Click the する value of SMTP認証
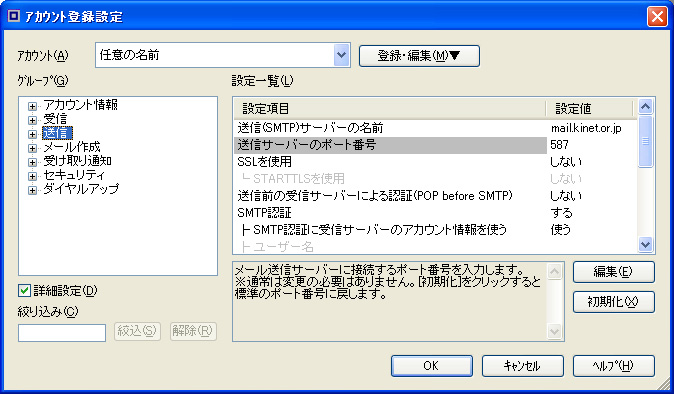Screen dimensions: 674x394 pos(561,213)
